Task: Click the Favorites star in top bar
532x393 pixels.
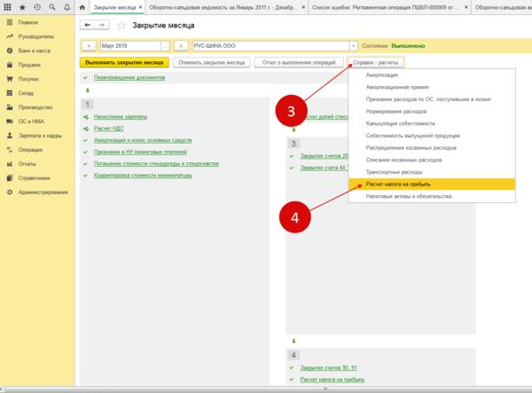Action: tap(21, 7)
